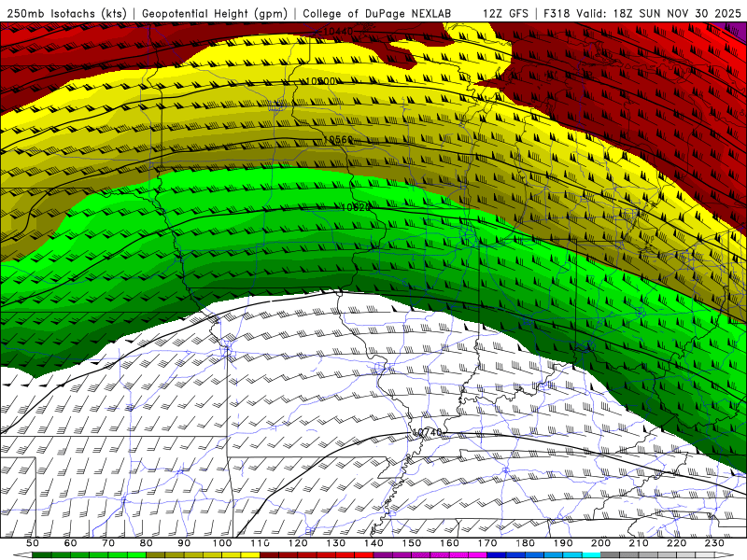Click the 10440 height contour label
The height and width of the screenshot is (560, 747).
[x=338, y=32]
